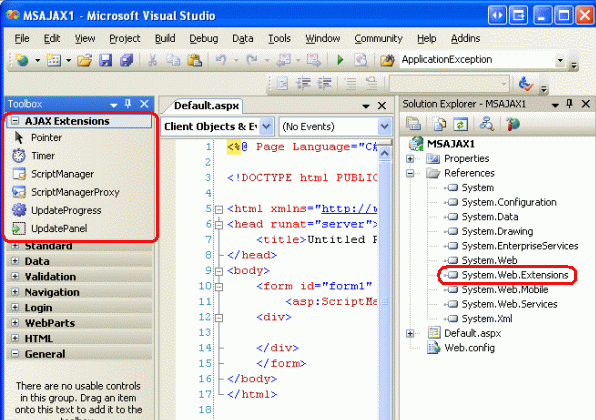This screenshot has height=420, width=596.
Task: Click the Show All Files icon
Action: (440, 124)
